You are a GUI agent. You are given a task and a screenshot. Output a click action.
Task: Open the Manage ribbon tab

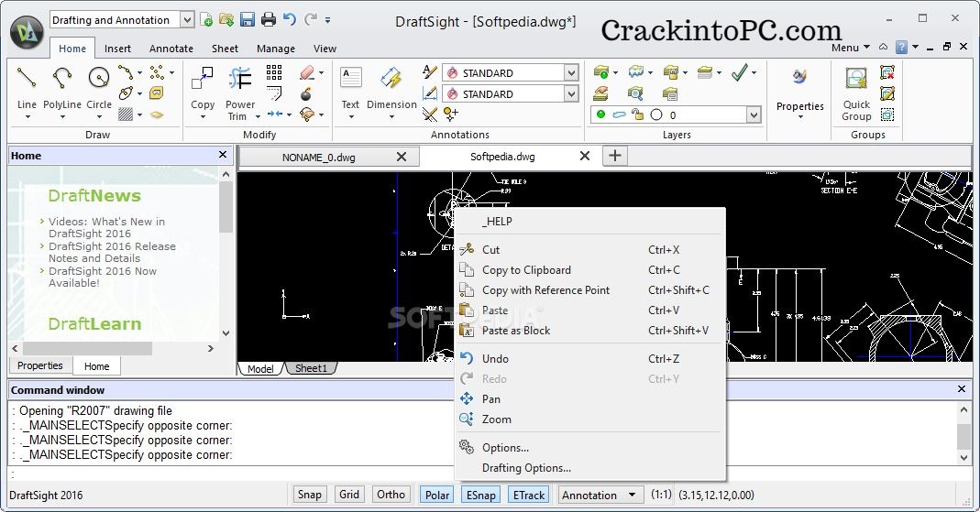coord(276,48)
